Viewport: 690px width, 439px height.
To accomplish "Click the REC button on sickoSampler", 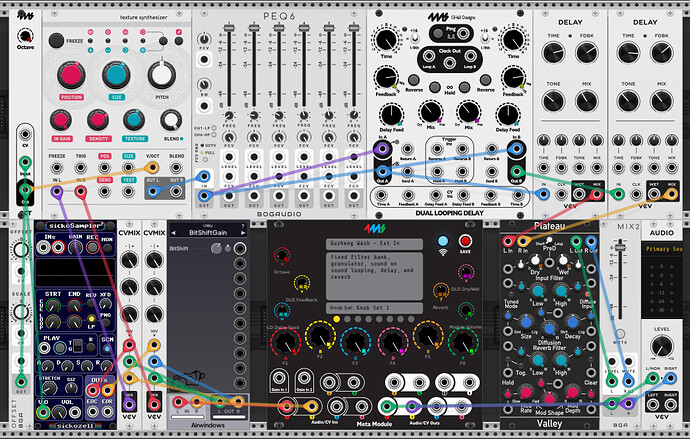I will tap(92, 247).
